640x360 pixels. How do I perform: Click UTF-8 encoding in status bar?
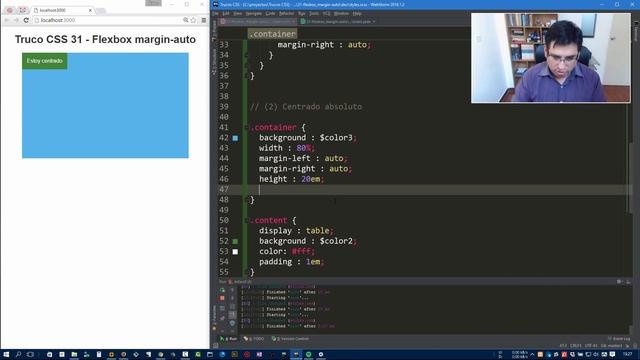click(591, 346)
